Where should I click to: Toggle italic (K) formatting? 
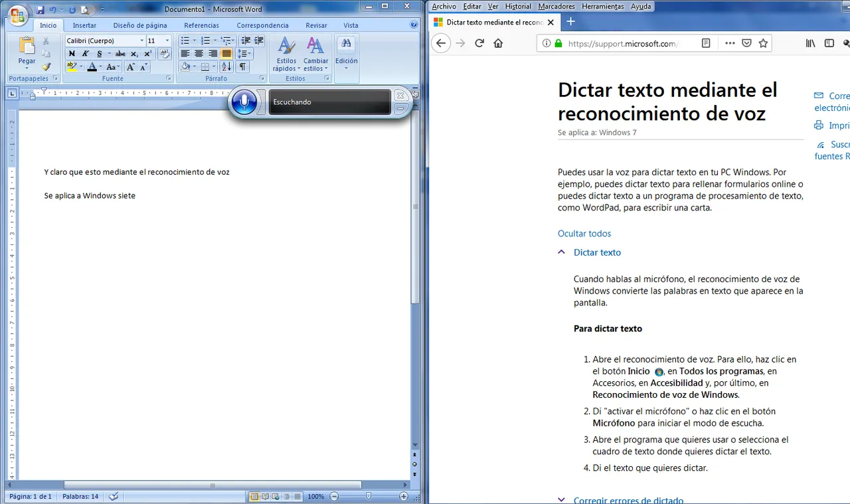click(86, 54)
